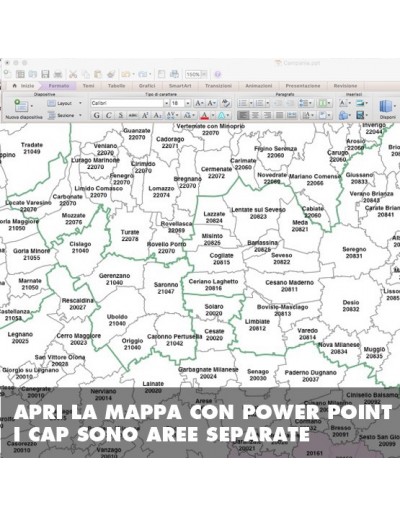Viewport: 400px width, 517px height.
Task: Toggle superscript A² button
Action: 145,115
